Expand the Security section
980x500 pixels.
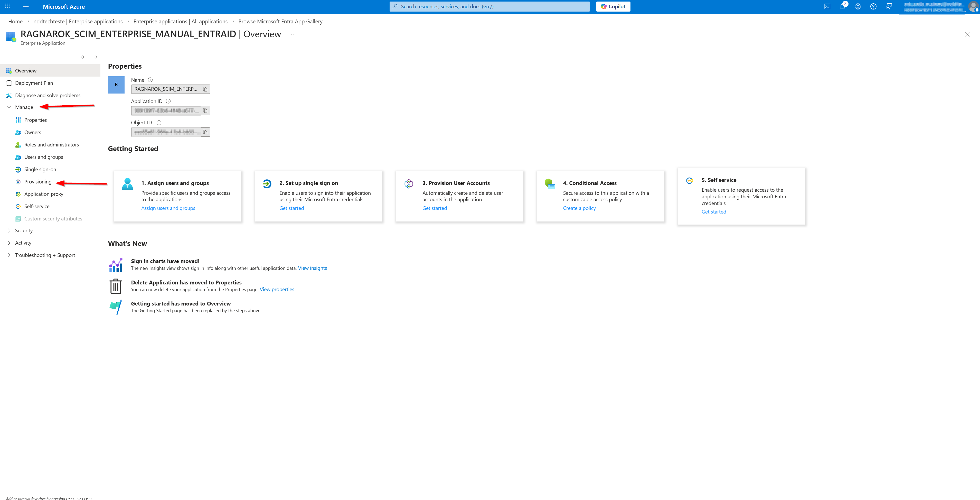[x=24, y=230]
